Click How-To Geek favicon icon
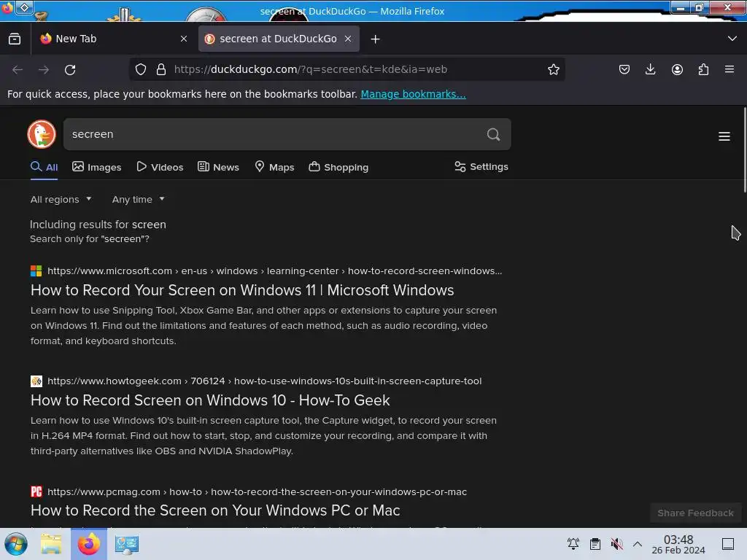The image size is (747, 560). coord(36,381)
